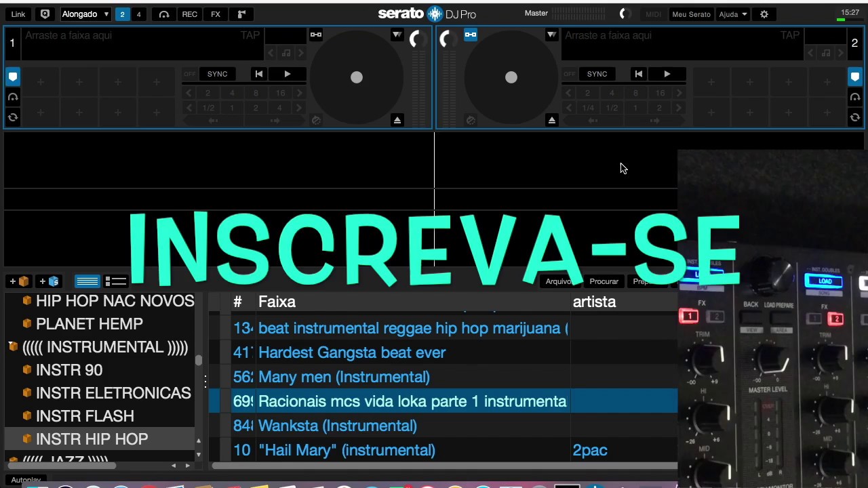Image resolution: width=868 pixels, height=488 pixels.
Task: Open the sampler panel flag icon
Action: pos(241,14)
